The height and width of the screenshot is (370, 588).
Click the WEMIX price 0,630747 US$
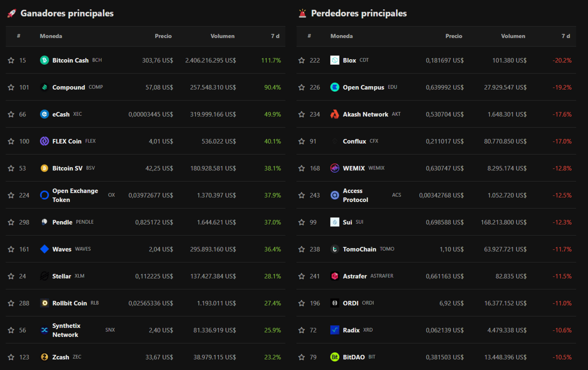tap(445, 168)
